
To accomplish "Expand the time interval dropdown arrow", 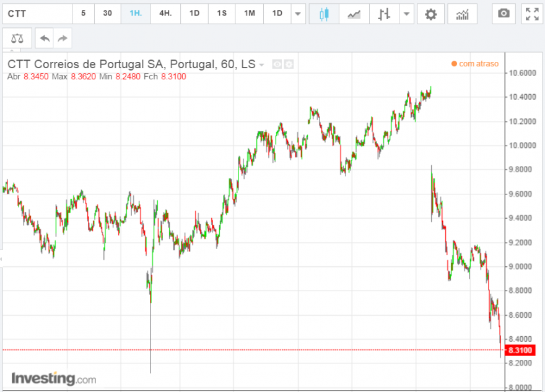I will (298, 14).
